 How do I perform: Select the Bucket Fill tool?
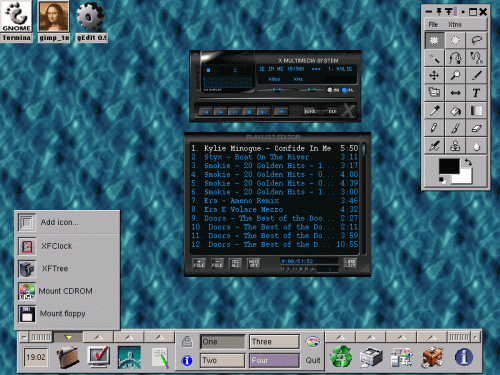click(x=455, y=110)
